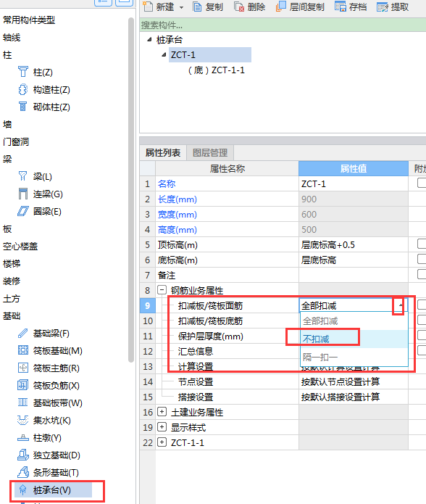Select the (底) ZCT-1-1 tree item
Viewport: 426px width, 504px height.
coord(217,70)
